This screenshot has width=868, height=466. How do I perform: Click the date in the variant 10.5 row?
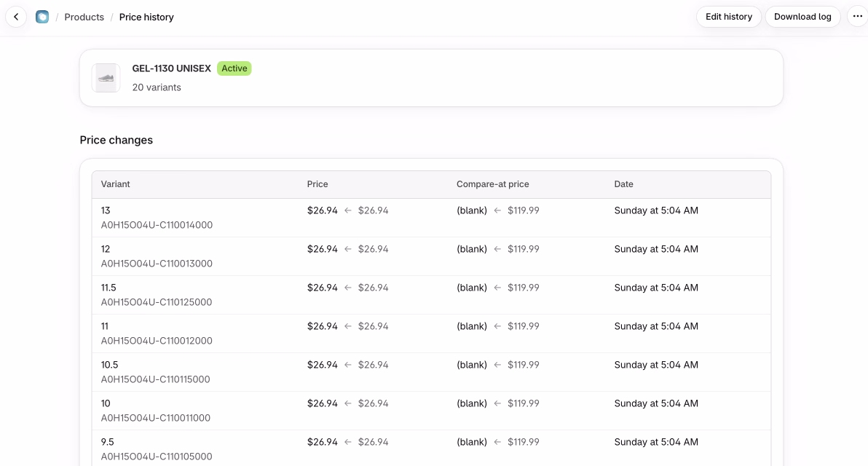pyautogui.click(x=656, y=366)
